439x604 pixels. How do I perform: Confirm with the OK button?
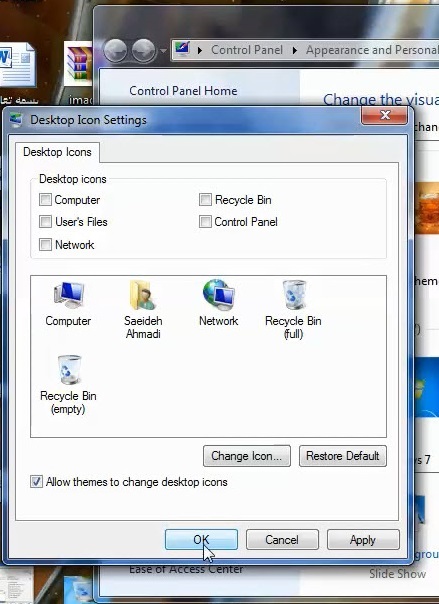[x=201, y=539]
